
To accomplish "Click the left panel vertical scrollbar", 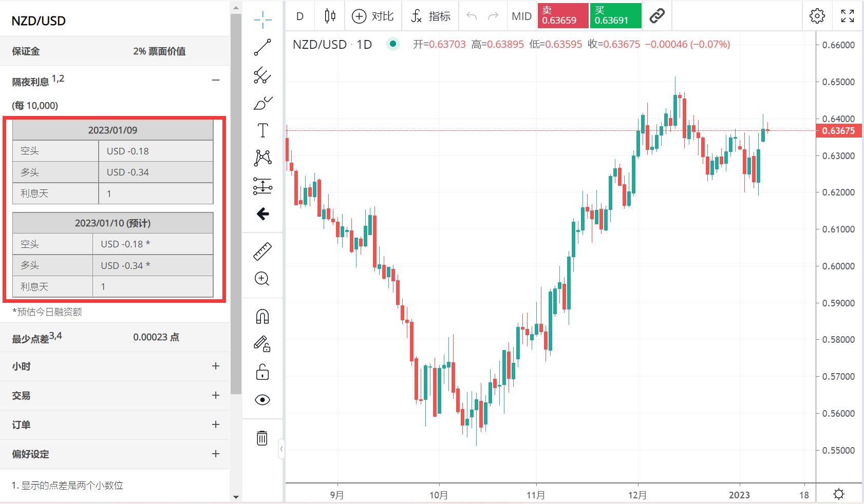I will [x=236, y=205].
